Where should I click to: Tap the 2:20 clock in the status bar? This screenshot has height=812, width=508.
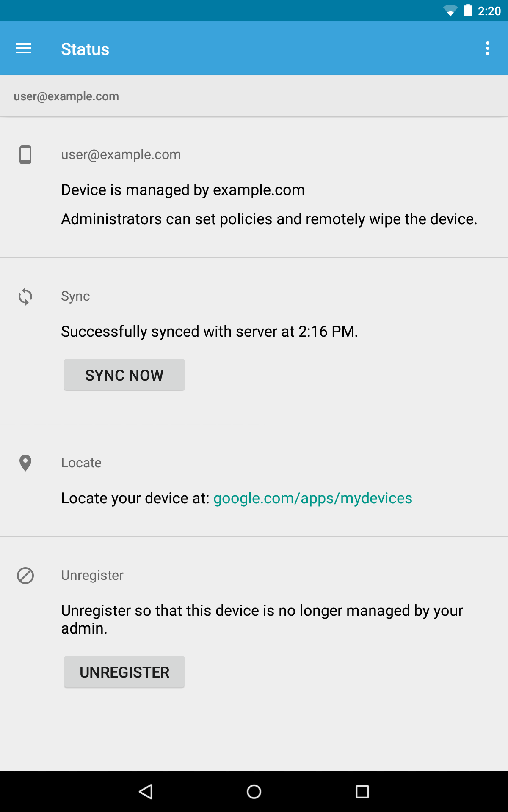[x=489, y=11]
